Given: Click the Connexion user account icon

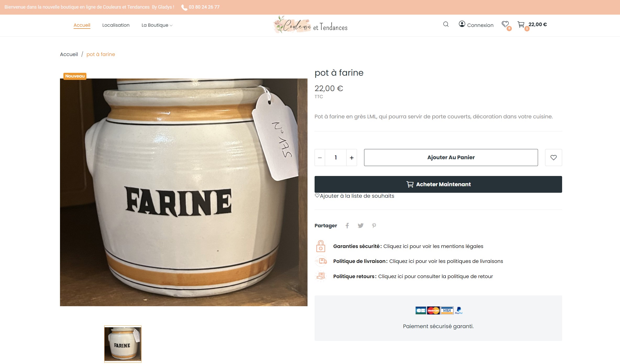Looking at the screenshot, I should [x=462, y=24].
